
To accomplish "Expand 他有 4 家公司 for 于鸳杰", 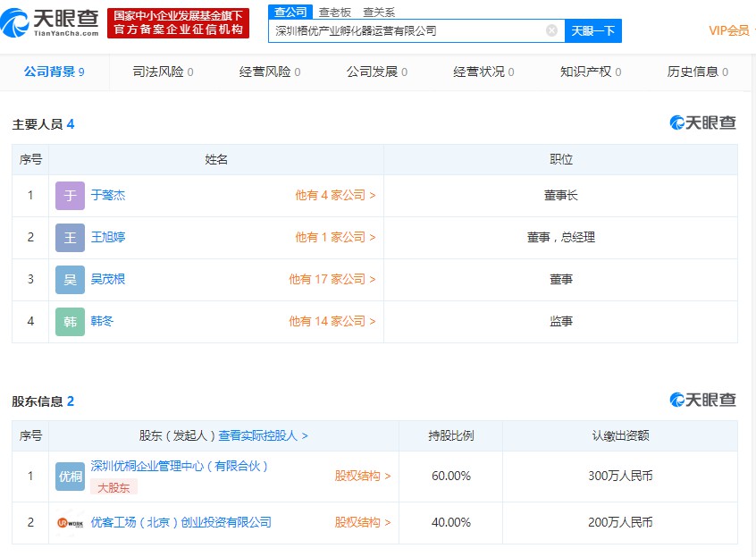I will [x=335, y=195].
